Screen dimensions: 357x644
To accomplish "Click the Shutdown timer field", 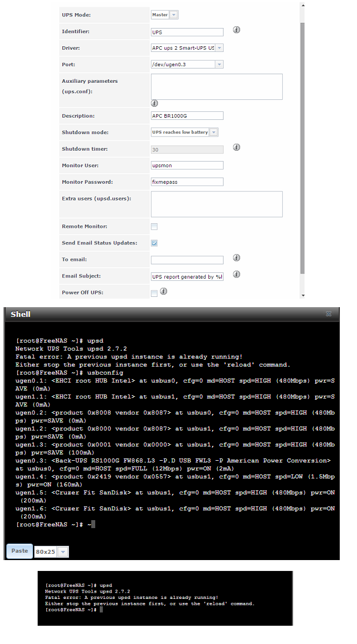I will tap(187, 150).
